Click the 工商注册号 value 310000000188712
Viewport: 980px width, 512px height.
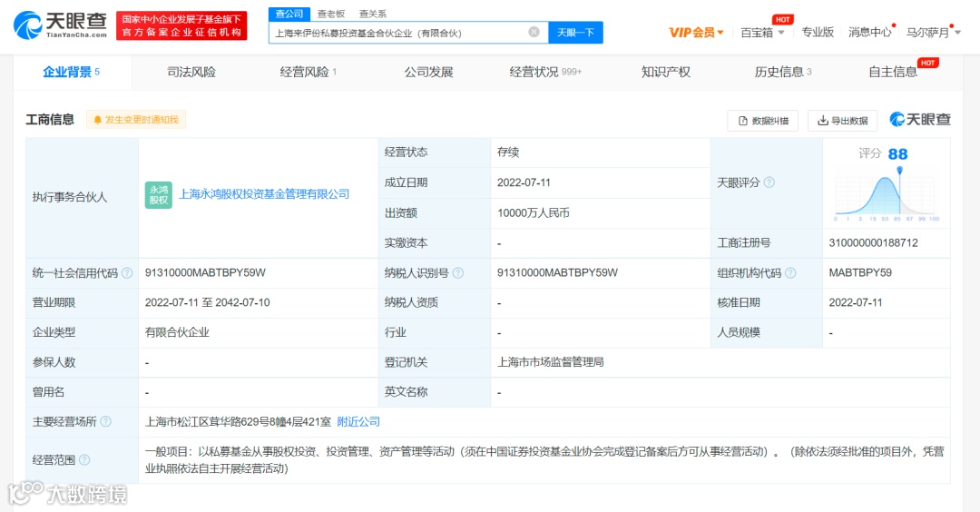tap(873, 242)
